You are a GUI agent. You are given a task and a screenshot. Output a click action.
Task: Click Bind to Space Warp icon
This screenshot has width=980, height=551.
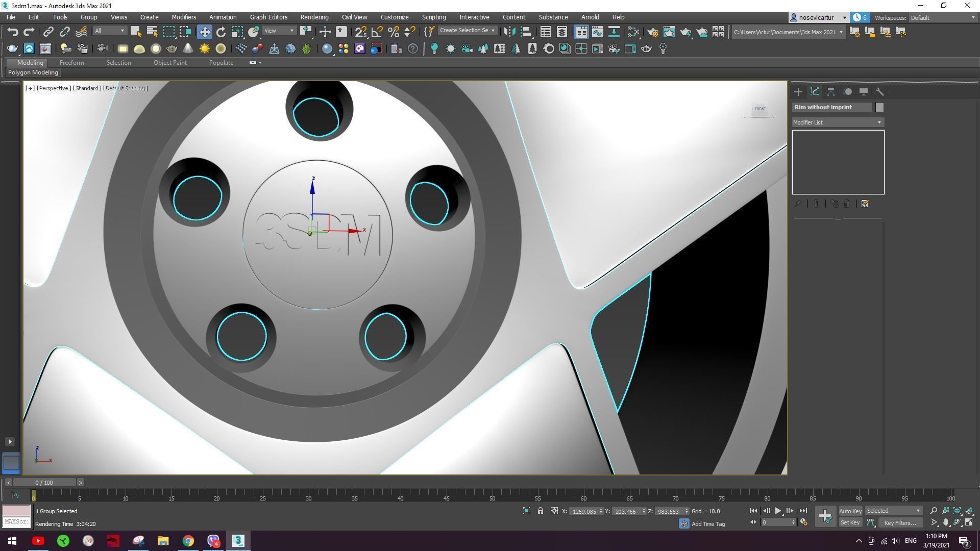pyautogui.click(x=81, y=32)
